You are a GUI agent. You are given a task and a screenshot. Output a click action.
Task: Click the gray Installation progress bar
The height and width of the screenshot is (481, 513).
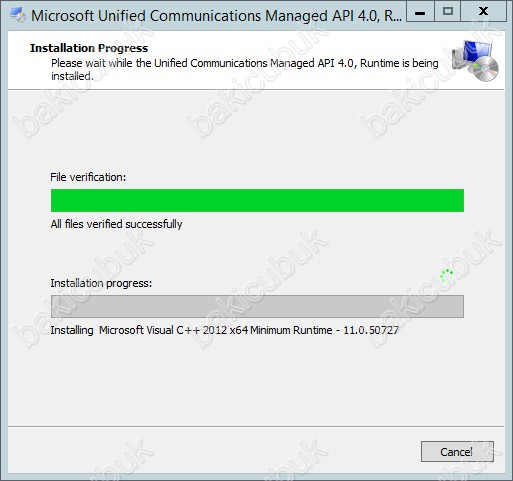tap(257, 306)
